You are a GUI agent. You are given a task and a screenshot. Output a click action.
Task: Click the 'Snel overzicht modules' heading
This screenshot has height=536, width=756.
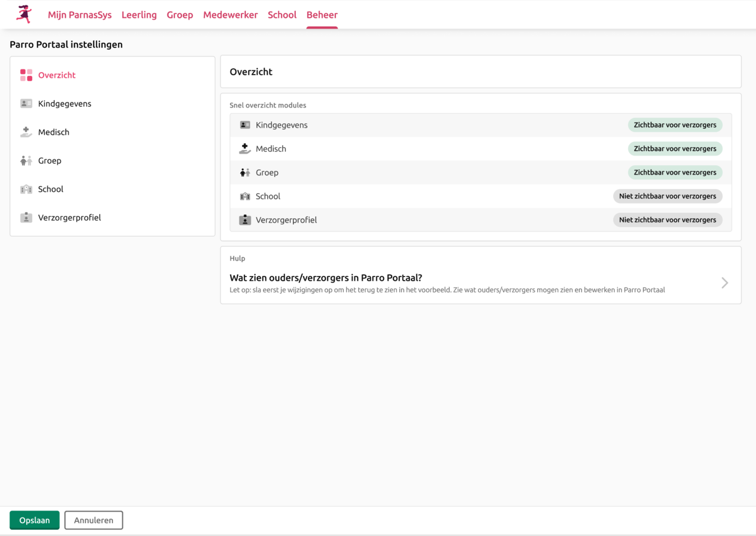tap(268, 105)
